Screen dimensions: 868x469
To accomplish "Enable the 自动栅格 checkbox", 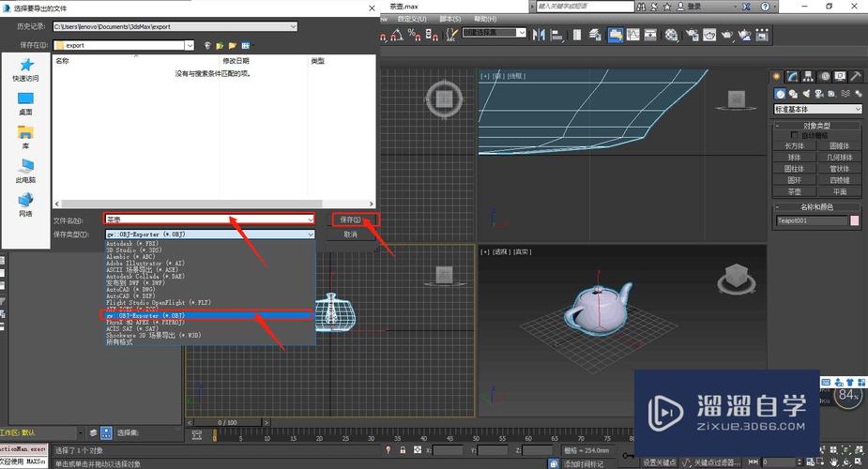I will (795, 135).
